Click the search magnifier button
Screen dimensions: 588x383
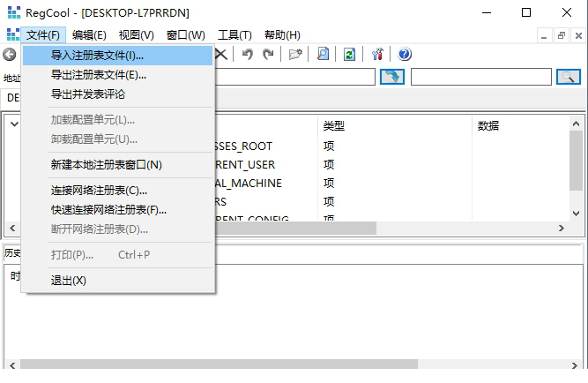click(568, 77)
